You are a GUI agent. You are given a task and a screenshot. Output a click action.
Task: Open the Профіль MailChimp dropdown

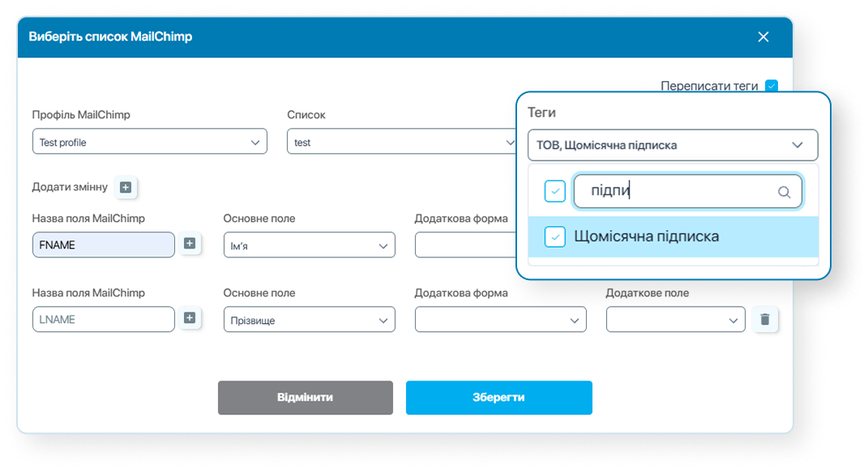click(x=149, y=142)
